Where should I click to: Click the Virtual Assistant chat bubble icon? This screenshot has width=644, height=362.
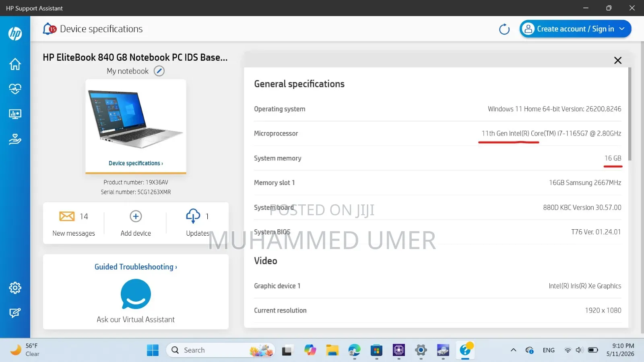(x=136, y=294)
